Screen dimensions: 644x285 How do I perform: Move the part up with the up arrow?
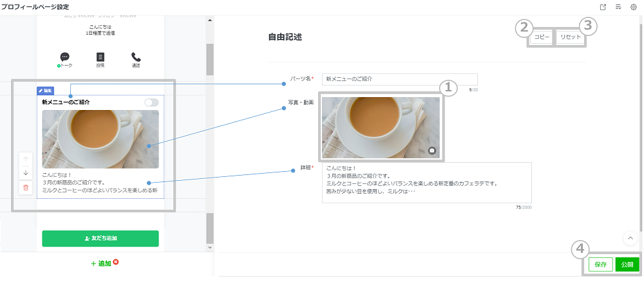(x=26, y=159)
